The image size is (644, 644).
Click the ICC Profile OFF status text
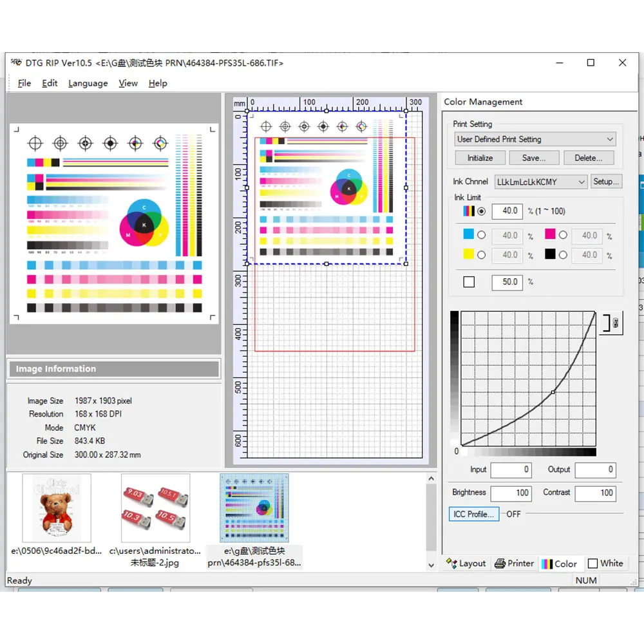coord(513,514)
